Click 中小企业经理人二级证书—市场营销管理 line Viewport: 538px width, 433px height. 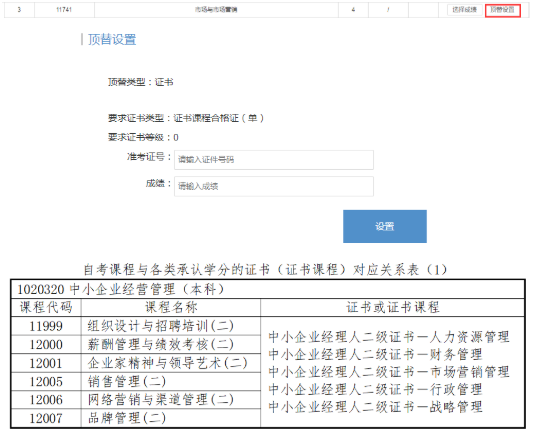[389, 372]
